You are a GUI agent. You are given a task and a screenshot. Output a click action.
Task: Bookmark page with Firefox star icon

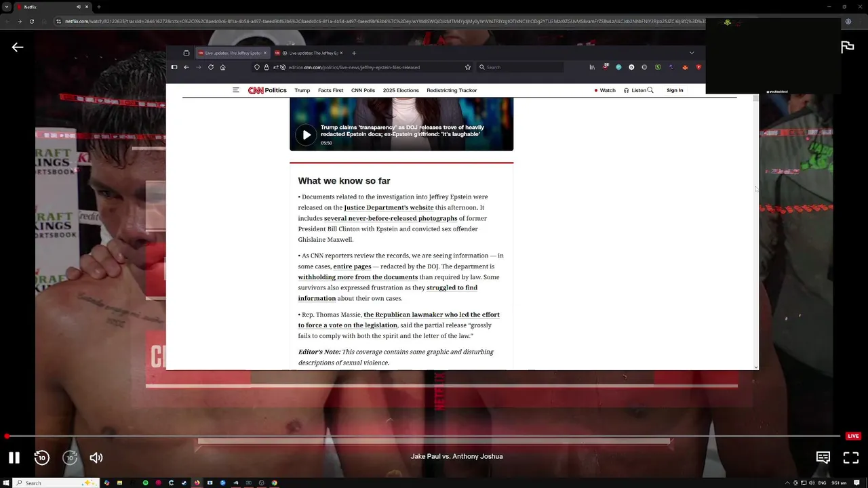[468, 67]
